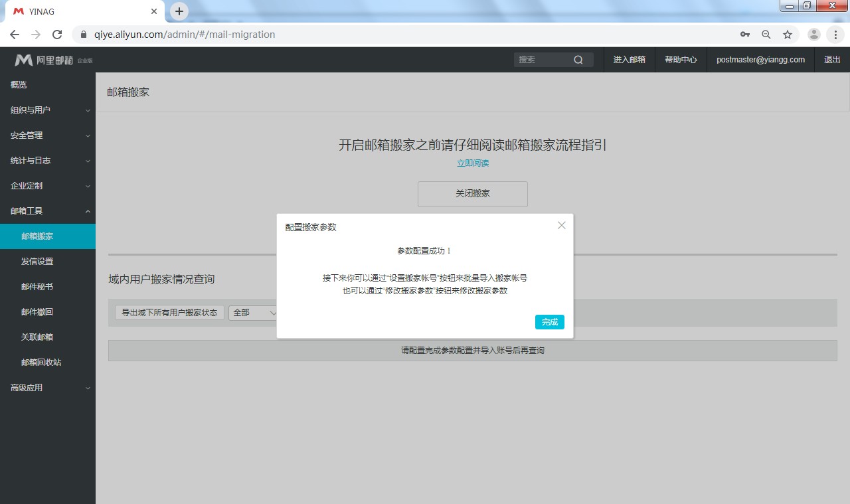Image resolution: width=850 pixels, height=504 pixels.
Task: Bookmark this page with star icon
Action: [788, 35]
